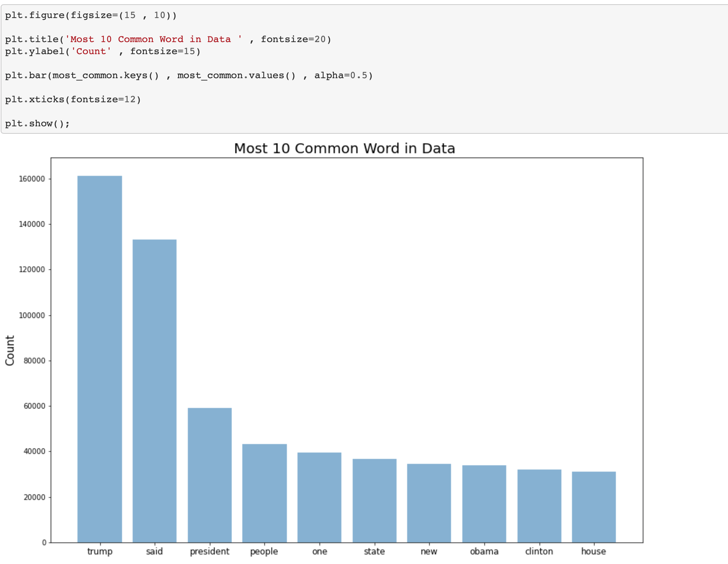Click the plt.title code line
Screen dimensions: 728x564
click(168, 39)
